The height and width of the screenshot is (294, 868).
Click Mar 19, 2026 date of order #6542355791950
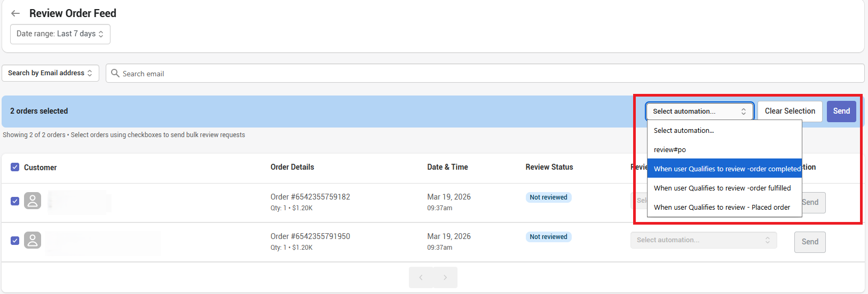449,236
